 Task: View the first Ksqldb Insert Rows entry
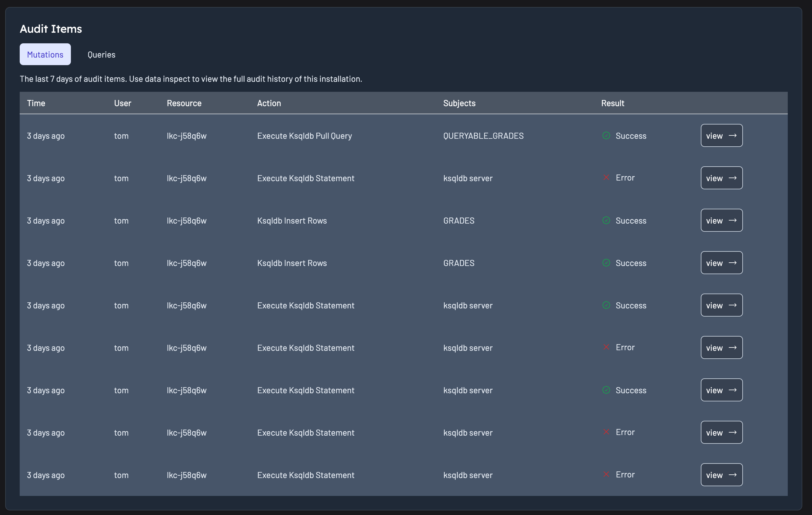point(721,221)
